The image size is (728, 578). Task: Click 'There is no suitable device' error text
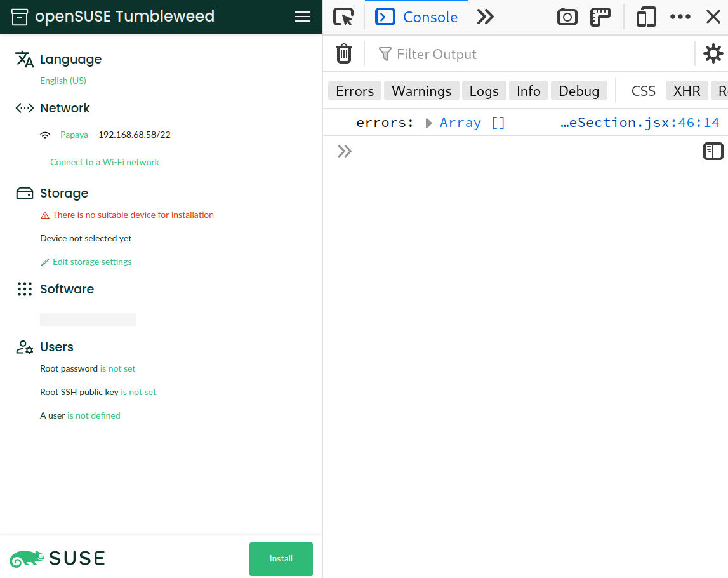pyautogui.click(x=133, y=215)
